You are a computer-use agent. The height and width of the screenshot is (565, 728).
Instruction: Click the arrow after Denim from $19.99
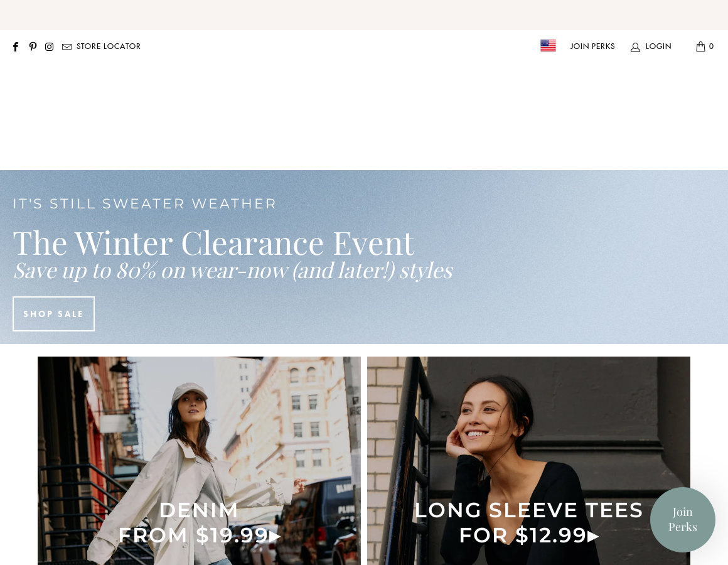coord(275,536)
